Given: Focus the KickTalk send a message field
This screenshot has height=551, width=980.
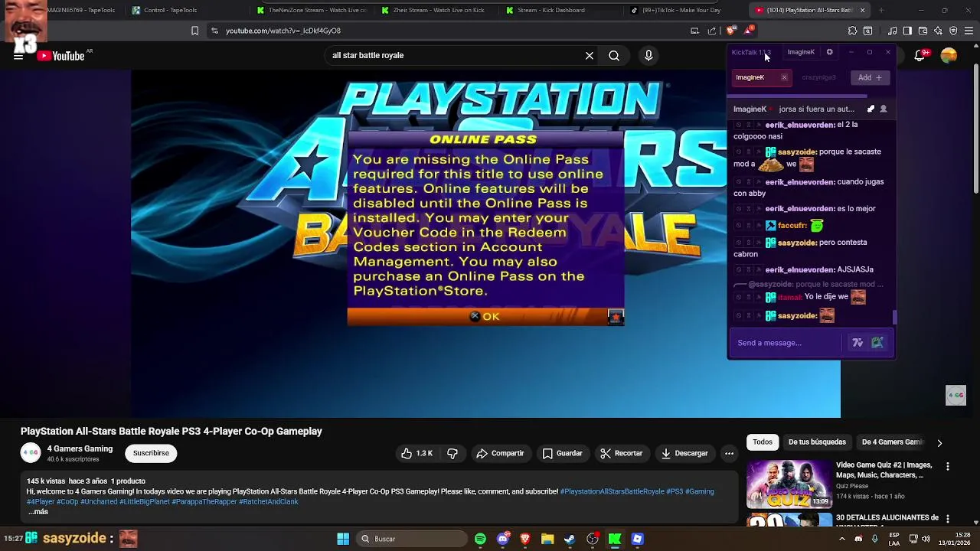Looking at the screenshot, I should (789, 343).
